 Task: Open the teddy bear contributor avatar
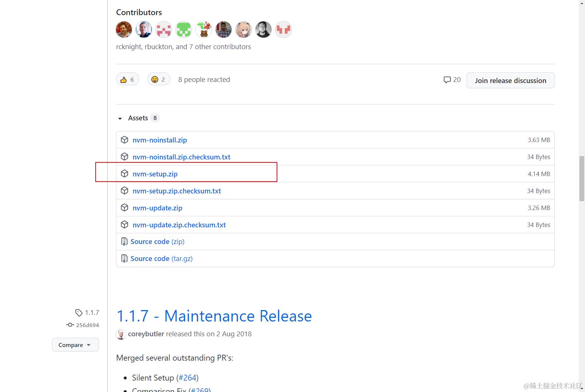[x=204, y=30]
